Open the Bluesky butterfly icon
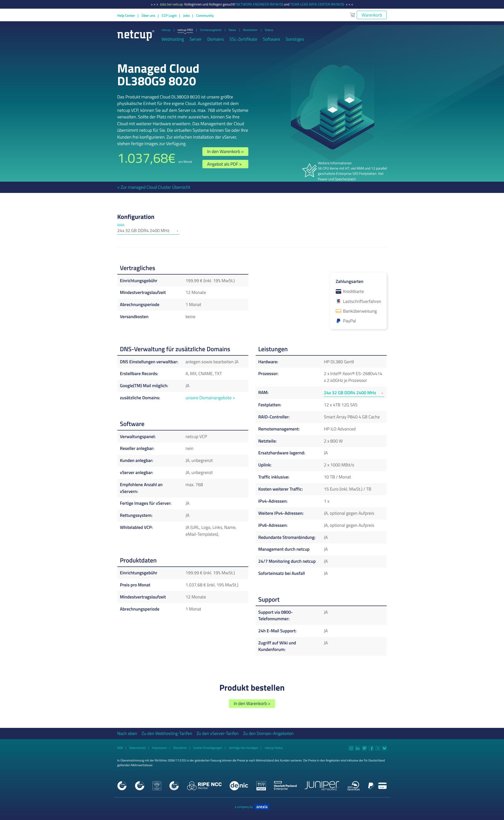504x820 pixels. [384, 748]
